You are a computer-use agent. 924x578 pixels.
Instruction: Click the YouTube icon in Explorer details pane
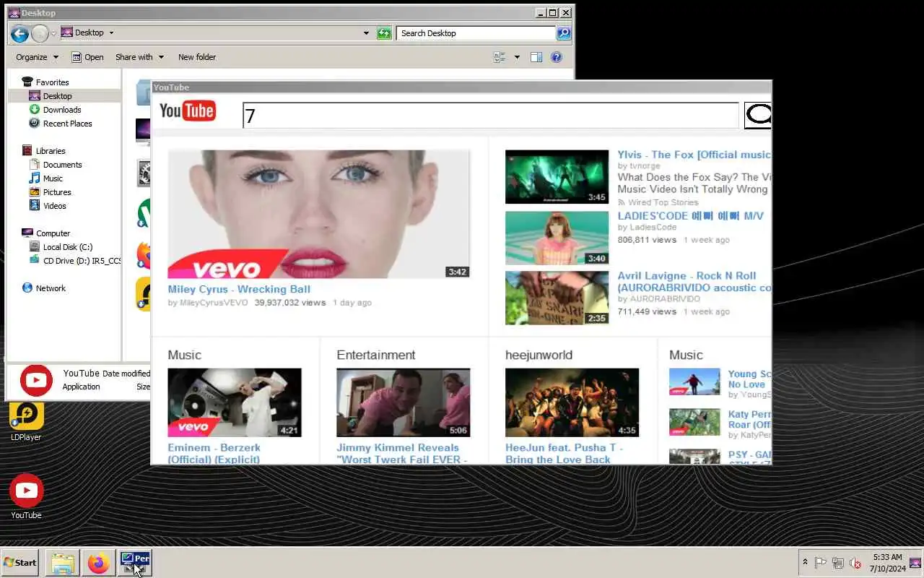[x=36, y=380]
